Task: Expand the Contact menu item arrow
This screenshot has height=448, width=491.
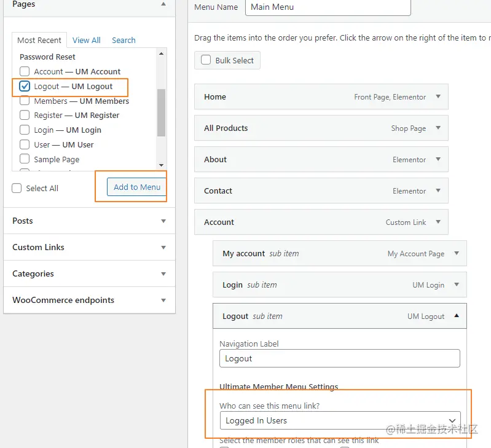Action: click(438, 191)
